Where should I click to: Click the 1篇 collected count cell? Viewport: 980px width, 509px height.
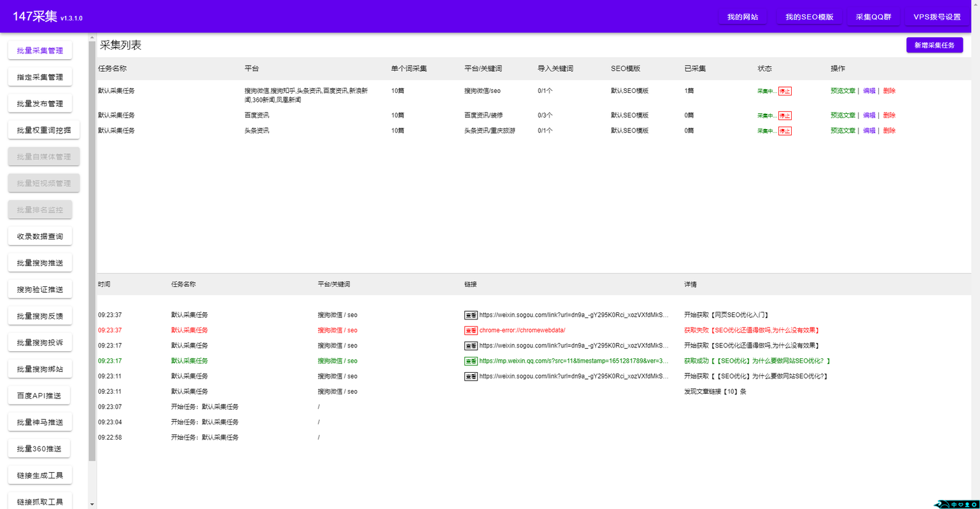click(689, 91)
